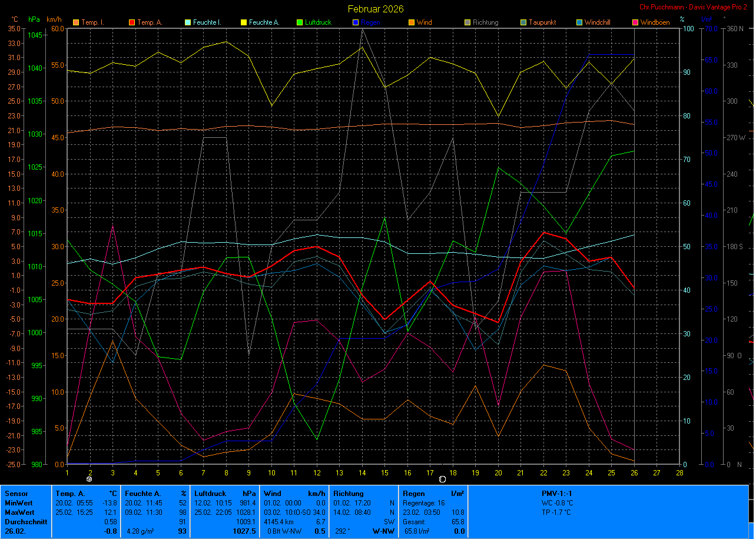The width and height of the screenshot is (756, 539).
Task: Click the Regen l/m² column header
Action: tap(433, 494)
